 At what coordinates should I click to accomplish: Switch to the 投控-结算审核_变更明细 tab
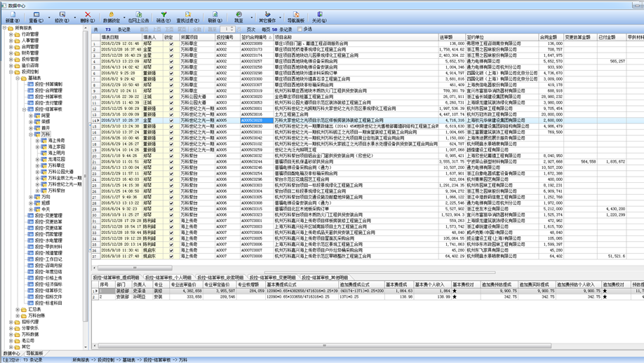(273, 278)
